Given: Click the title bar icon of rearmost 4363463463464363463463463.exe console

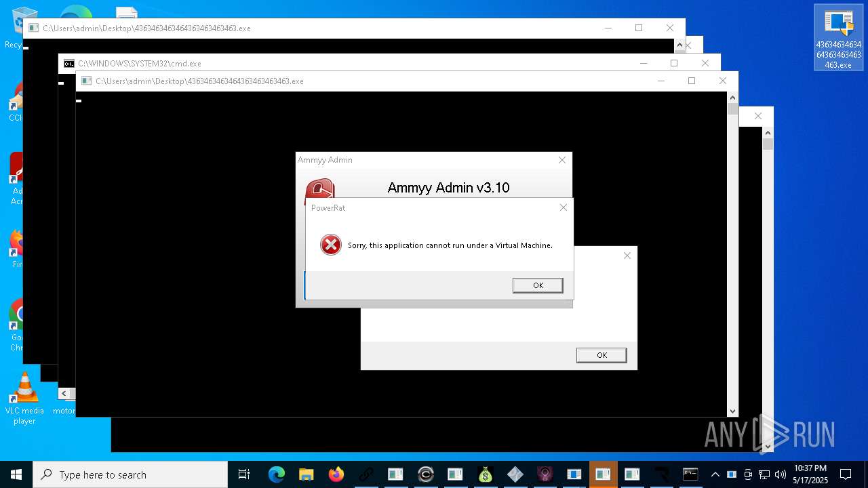Looking at the screenshot, I should pyautogui.click(x=34, y=28).
